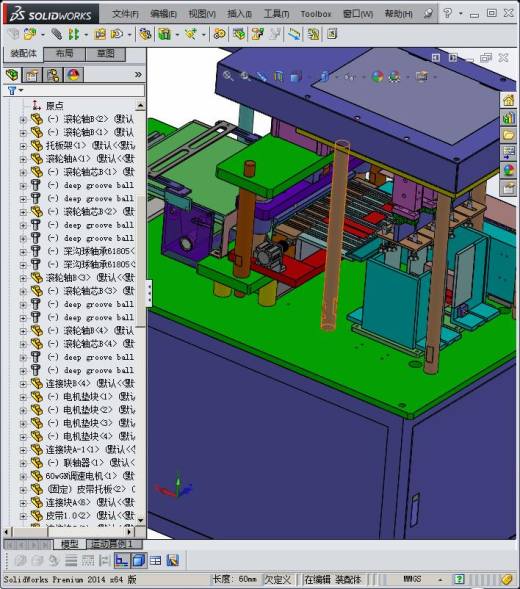The height and width of the screenshot is (589, 520).
Task: Switch to the 模型 bottom tab
Action: 70,544
